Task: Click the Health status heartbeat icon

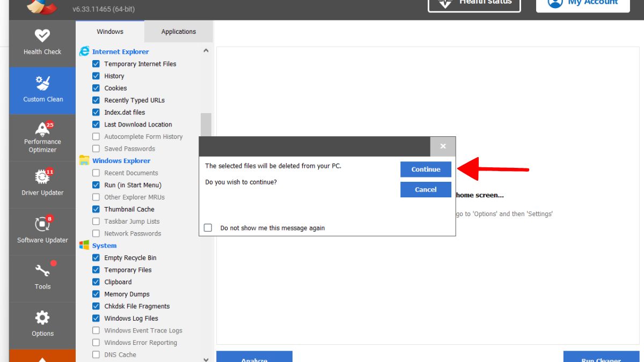Action: point(445,3)
